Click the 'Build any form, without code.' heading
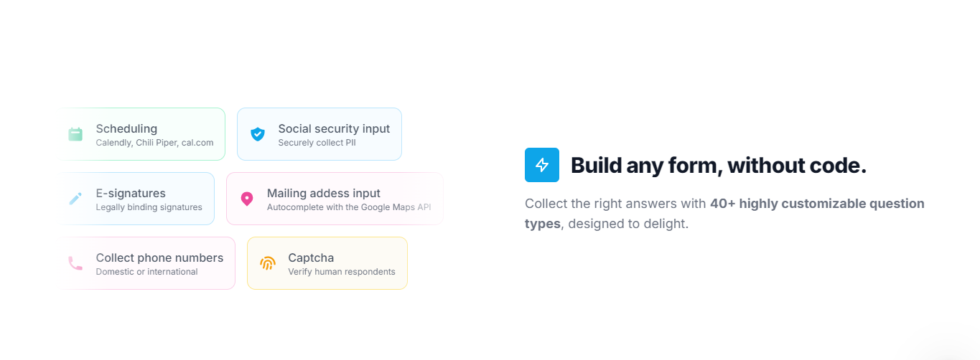The height and width of the screenshot is (360, 980). coord(719,166)
